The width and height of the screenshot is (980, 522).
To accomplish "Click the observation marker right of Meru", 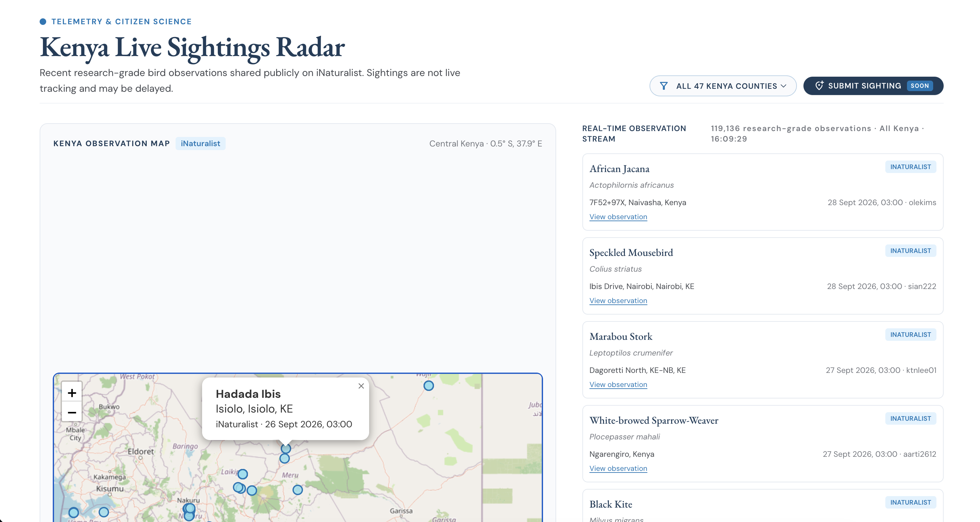I will pos(297,490).
